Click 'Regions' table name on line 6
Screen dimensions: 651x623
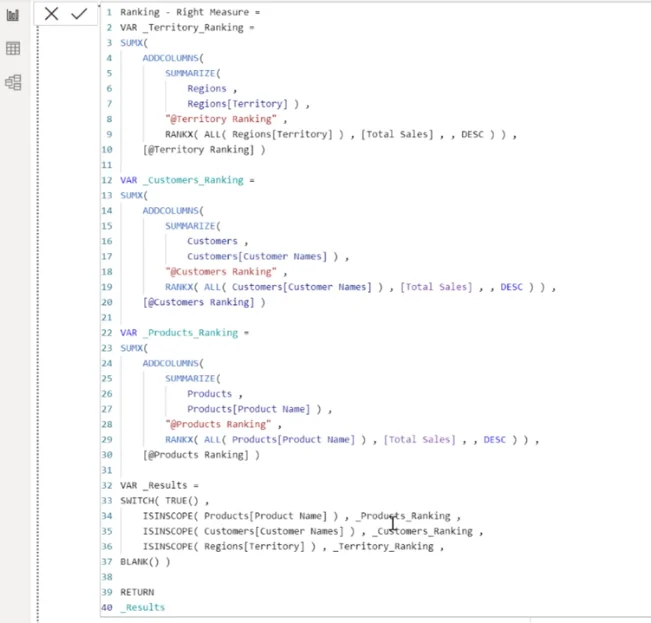[x=207, y=89]
